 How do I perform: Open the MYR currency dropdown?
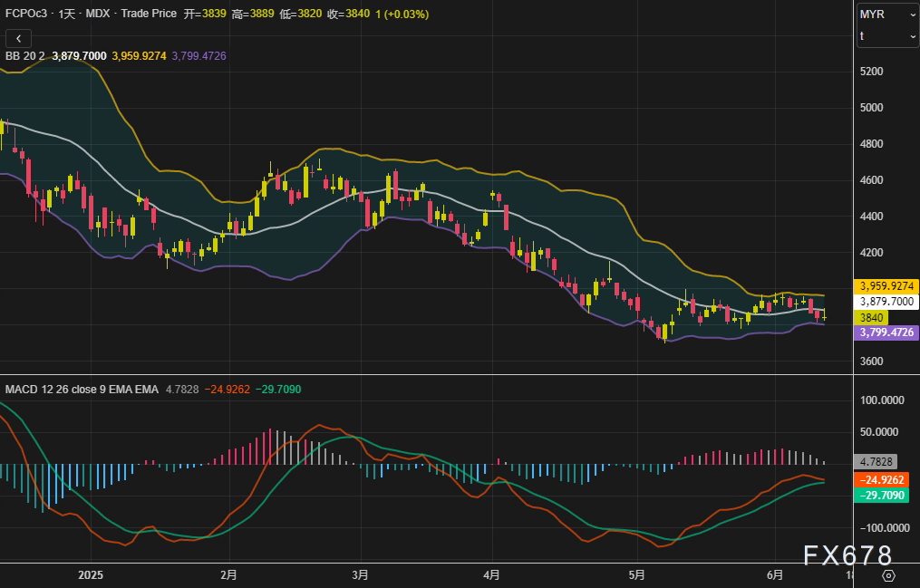pyautogui.click(x=887, y=14)
